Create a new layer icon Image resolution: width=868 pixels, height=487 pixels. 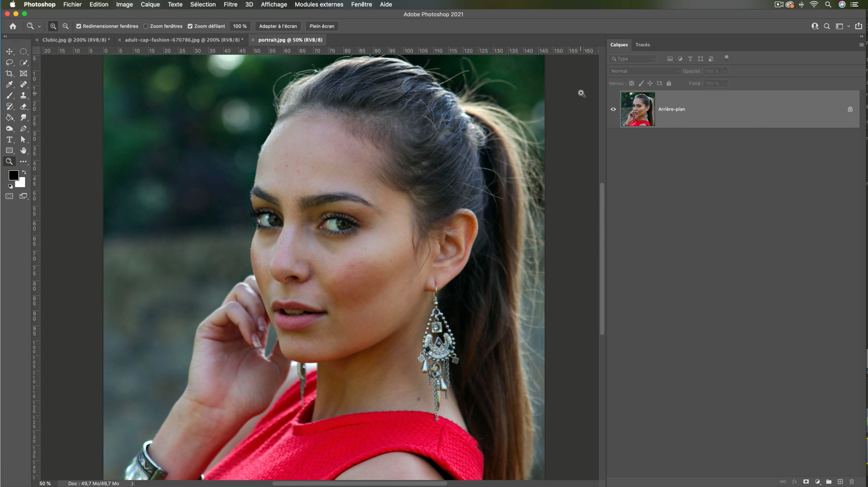point(840,482)
